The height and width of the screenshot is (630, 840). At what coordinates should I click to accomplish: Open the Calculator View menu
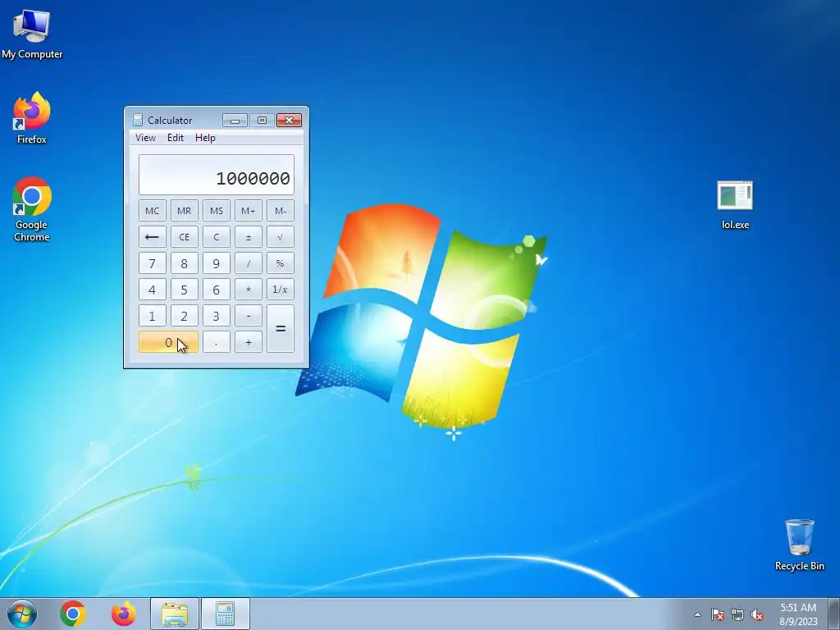coord(145,138)
